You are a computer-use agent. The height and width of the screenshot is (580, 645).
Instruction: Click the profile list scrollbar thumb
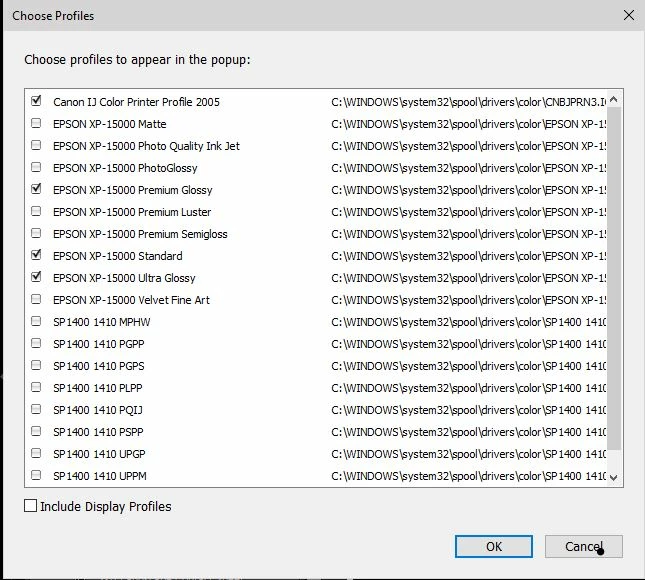614,278
